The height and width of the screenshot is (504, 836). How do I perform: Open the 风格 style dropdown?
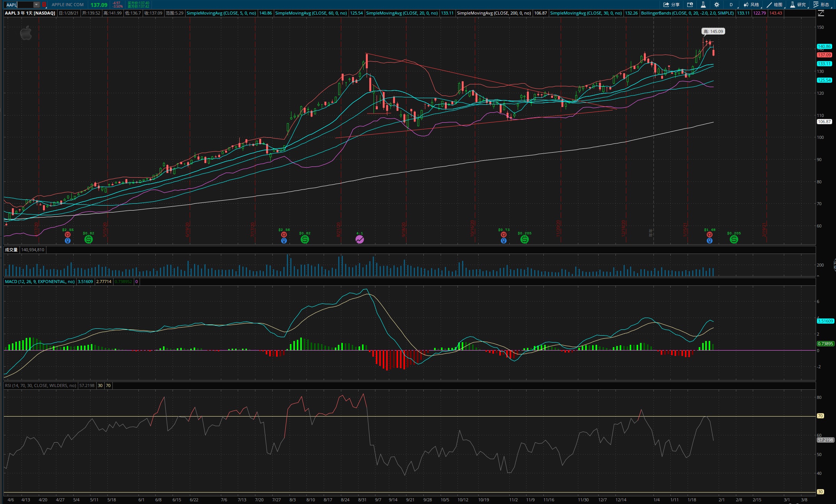(751, 5)
